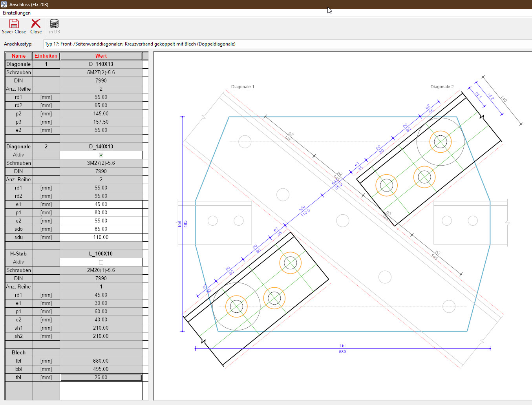This screenshot has width=532, height=405.
Task: Select the sdo value 85.00 cell
Action: pos(101,229)
